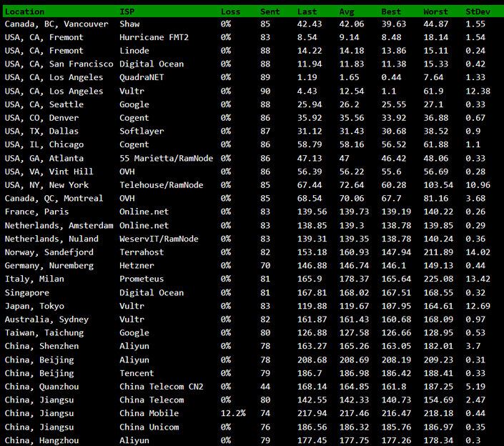
Task: Click the Last column header
Action: coord(307,12)
